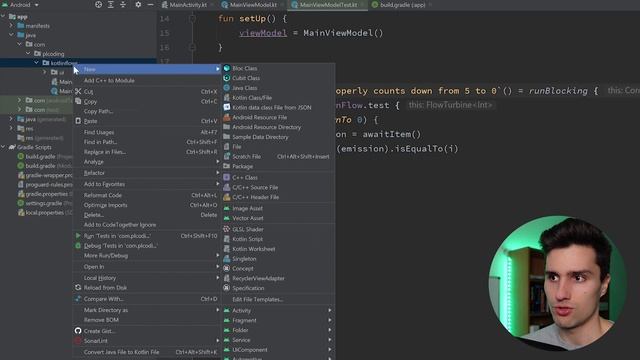The width and height of the screenshot is (640, 360).
Task: Click the expand all icon in project toolbar
Action: click(111, 4)
